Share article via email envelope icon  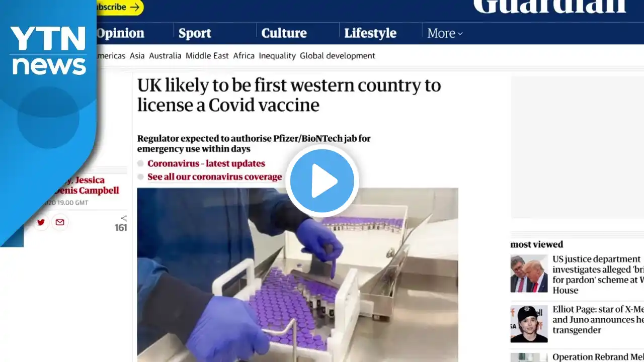click(x=60, y=222)
